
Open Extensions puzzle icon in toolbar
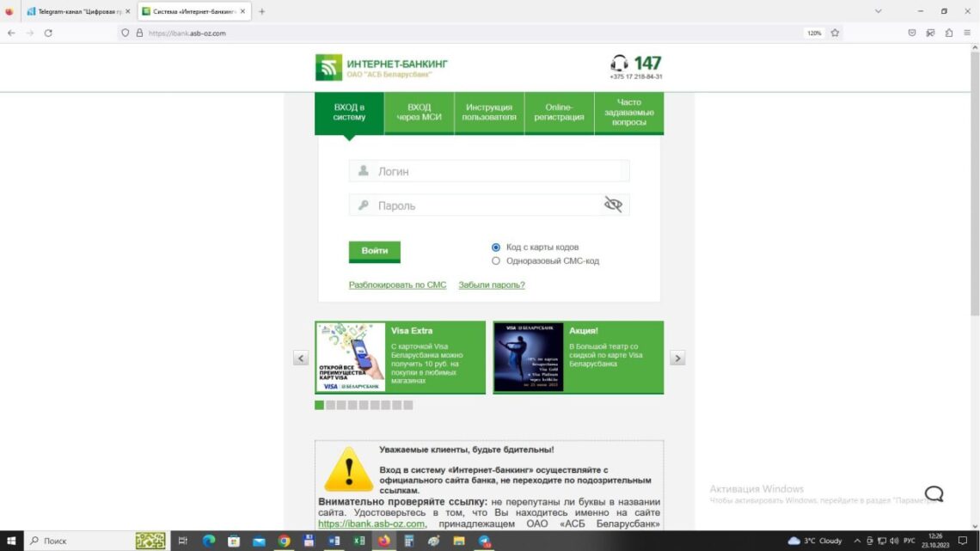(x=949, y=34)
